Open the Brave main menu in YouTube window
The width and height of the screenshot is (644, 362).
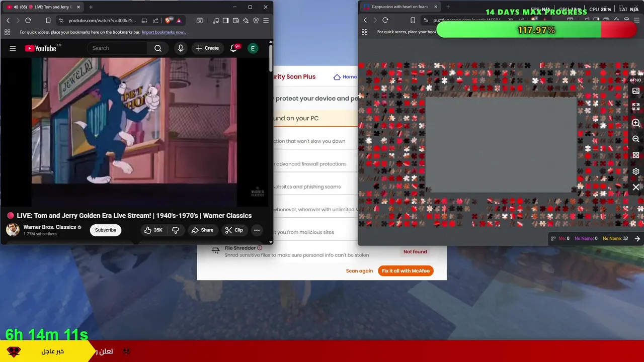pyautogui.click(x=266, y=20)
